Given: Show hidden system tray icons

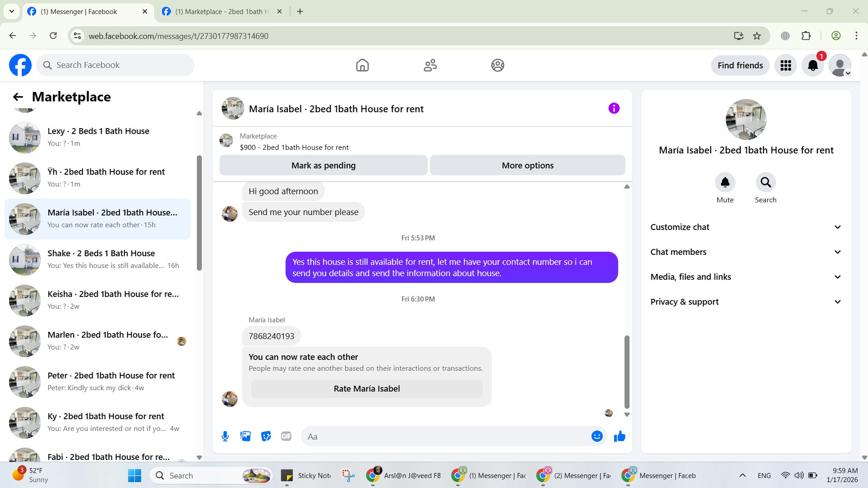Looking at the screenshot, I should click(x=742, y=476).
